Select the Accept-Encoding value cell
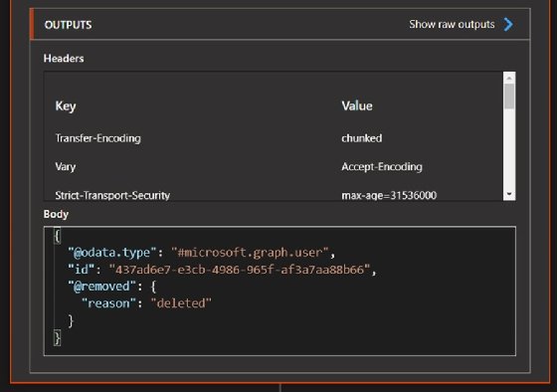 pos(382,167)
